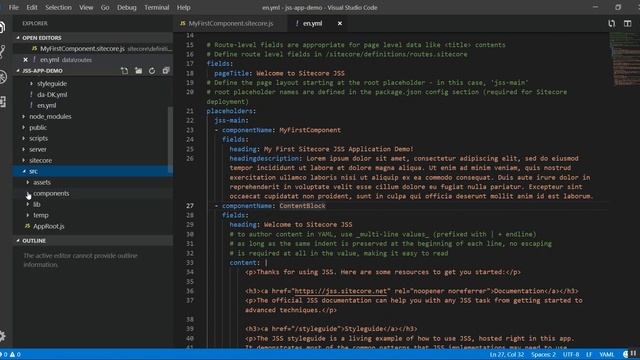The width and height of the screenshot is (640, 360).
Task: Click 'ContentBlock' text on line 27
Action: (302, 206)
